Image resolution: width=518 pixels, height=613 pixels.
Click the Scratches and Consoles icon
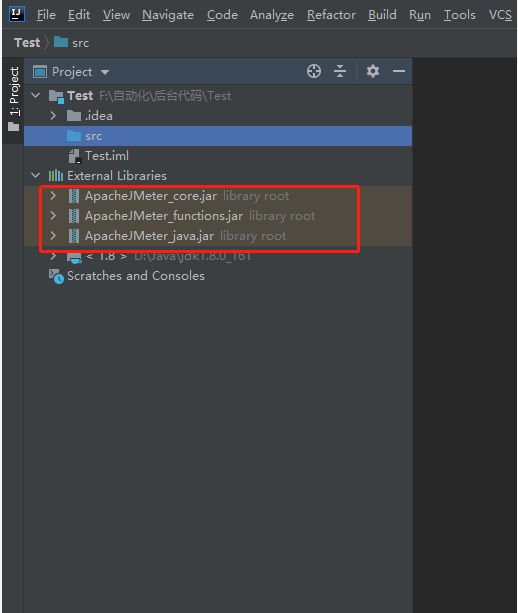coord(56,276)
